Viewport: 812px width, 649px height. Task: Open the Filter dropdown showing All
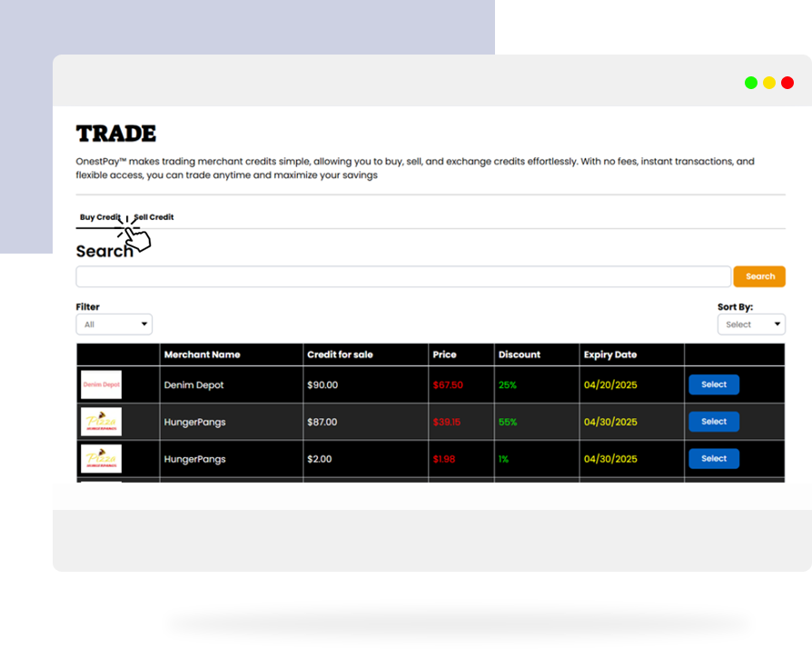114,324
